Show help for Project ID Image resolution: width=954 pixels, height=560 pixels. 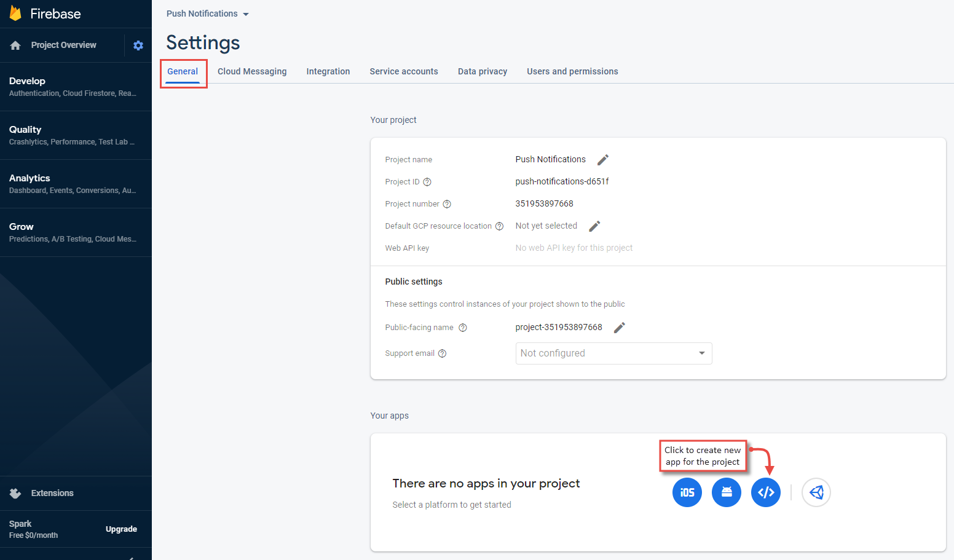tap(427, 182)
